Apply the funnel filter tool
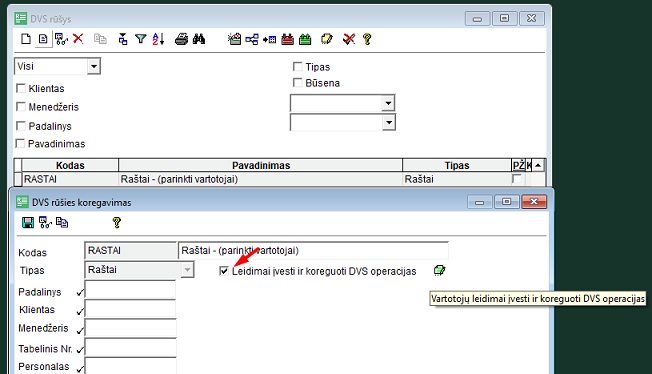 pos(141,39)
